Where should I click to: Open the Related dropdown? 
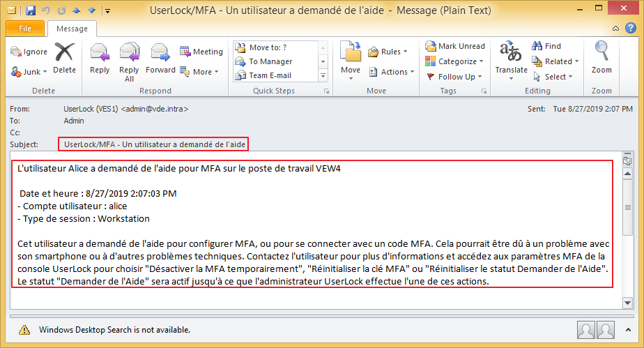pos(555,61)
